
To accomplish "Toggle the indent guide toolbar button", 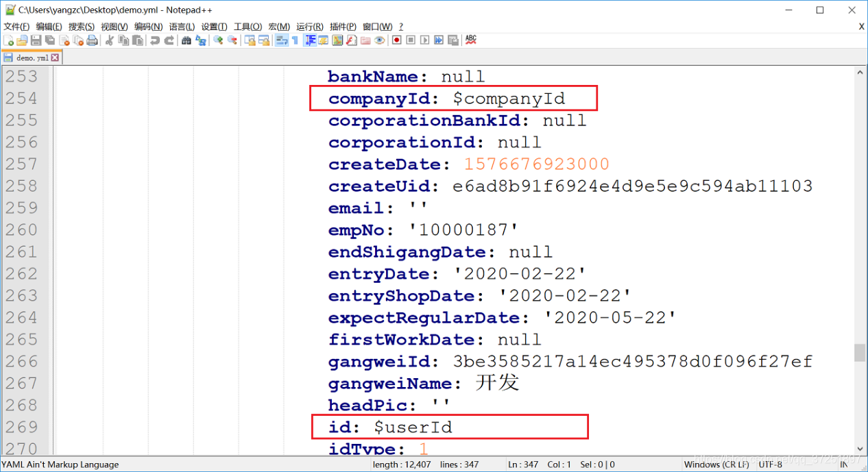I will click(310, 40).
